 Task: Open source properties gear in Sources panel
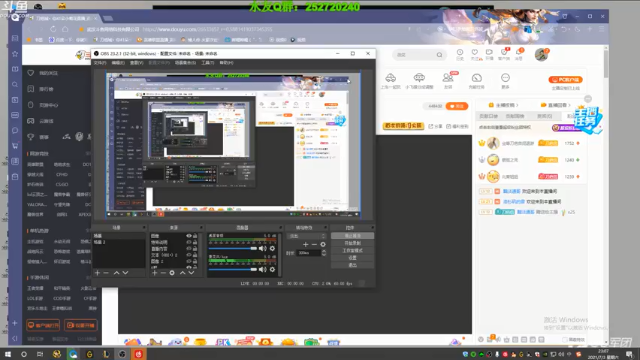[172, 273]
